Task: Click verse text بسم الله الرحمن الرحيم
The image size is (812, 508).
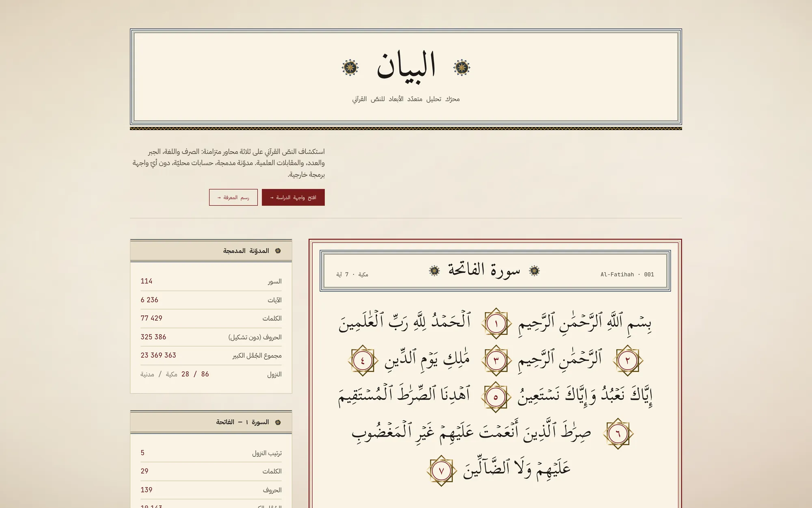Action: pyautogui.click(x=585, y=324)
